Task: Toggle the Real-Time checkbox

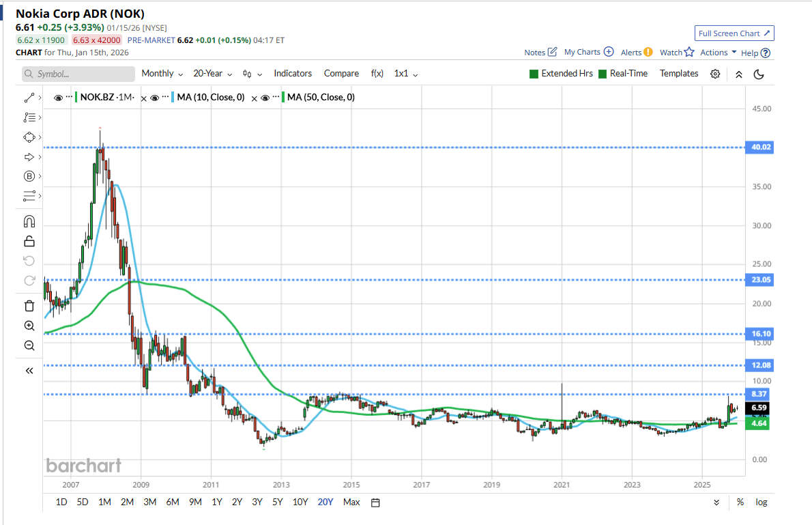Action: [603, 74]
